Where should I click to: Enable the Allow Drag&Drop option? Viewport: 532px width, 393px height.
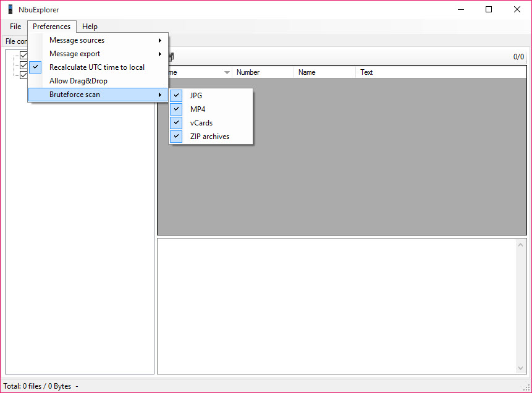(78, 81)
